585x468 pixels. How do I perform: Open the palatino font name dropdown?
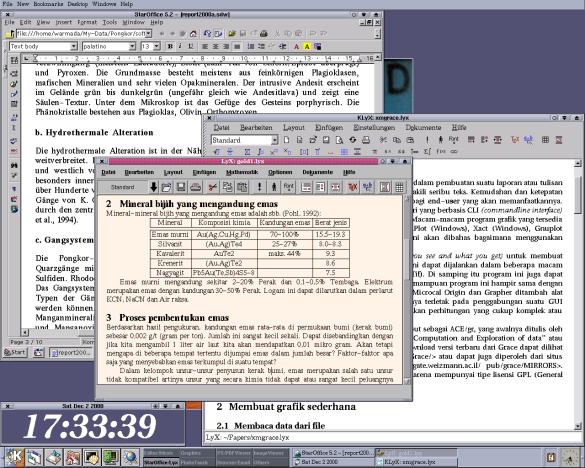[x=132, y=46]
